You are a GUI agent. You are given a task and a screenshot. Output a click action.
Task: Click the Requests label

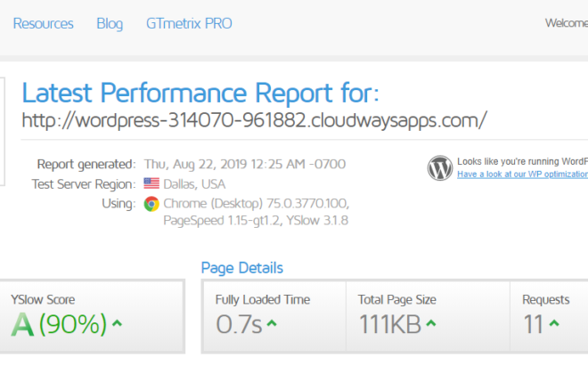coord(545,300)
